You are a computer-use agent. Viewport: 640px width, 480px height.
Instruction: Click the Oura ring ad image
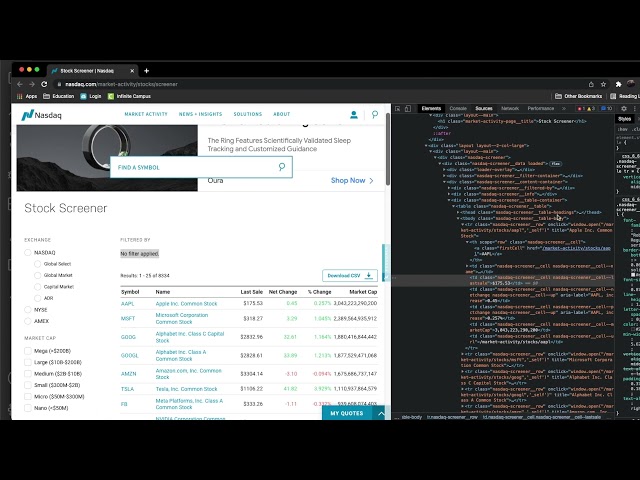[x=107, y=158]
